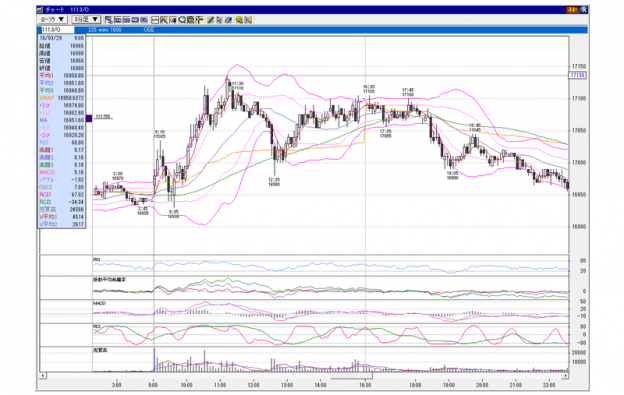Click the orange linked button in title bar
Screen dimensions: 624x395
click(x=572, y=10)
